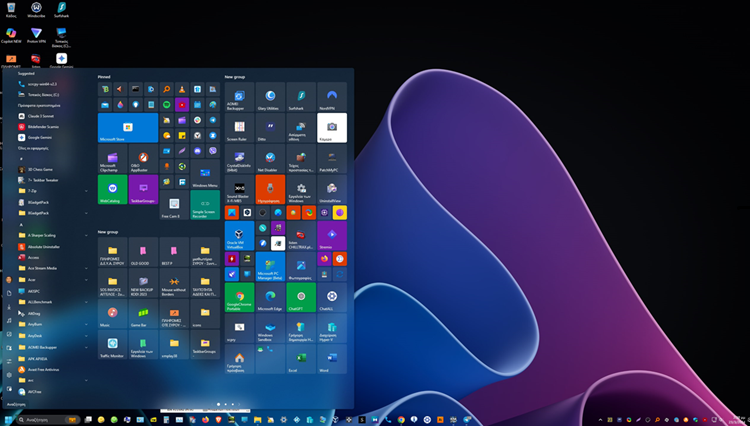Launch VLC from the small pinned tiles
Image resolution: width=750 pixels, height=426 pixels.
(182, 89)
